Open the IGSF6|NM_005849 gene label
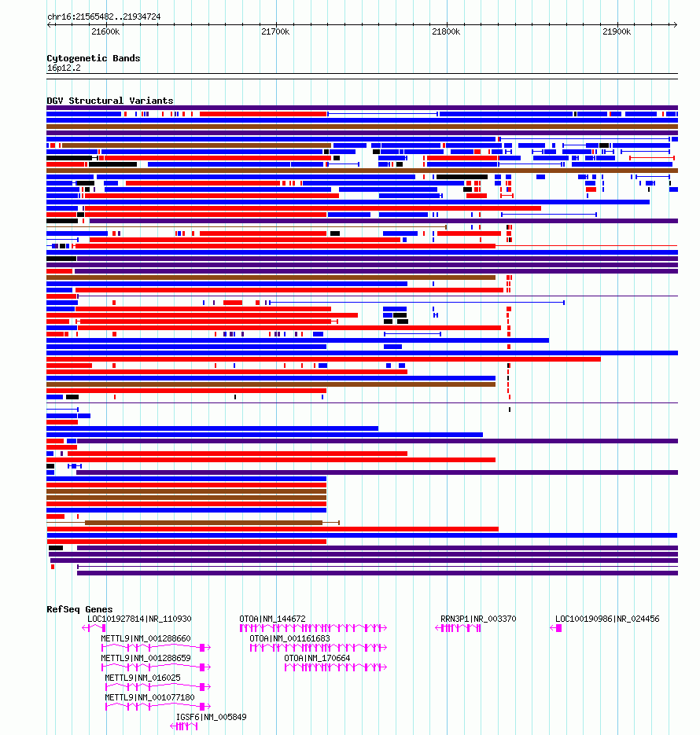700x735 pixels. (211, 717)
